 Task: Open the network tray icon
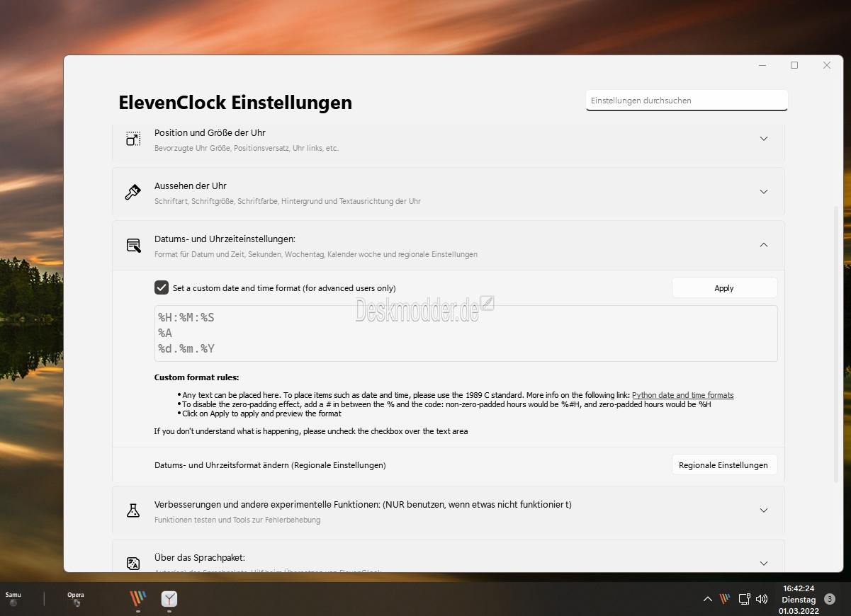[x=744, y=599]
